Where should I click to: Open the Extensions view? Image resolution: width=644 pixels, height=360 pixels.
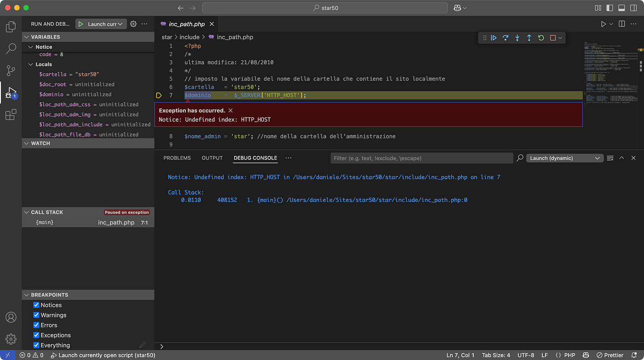pos(11,114)
